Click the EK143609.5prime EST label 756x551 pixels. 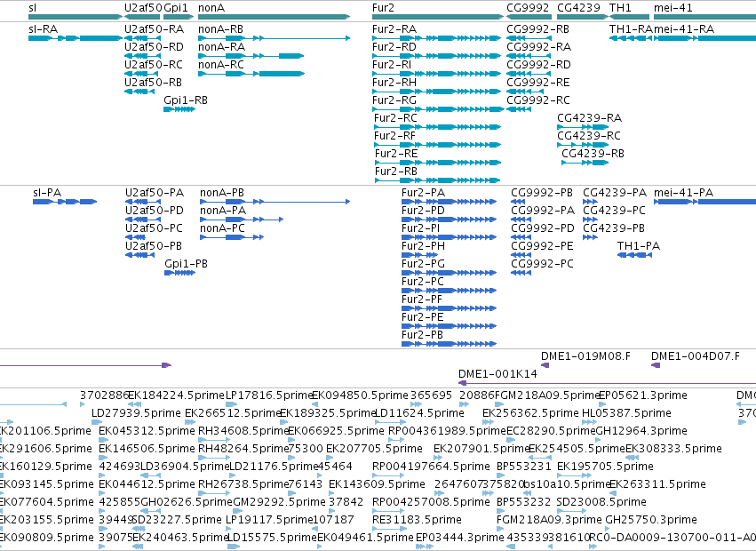(377, 484)
